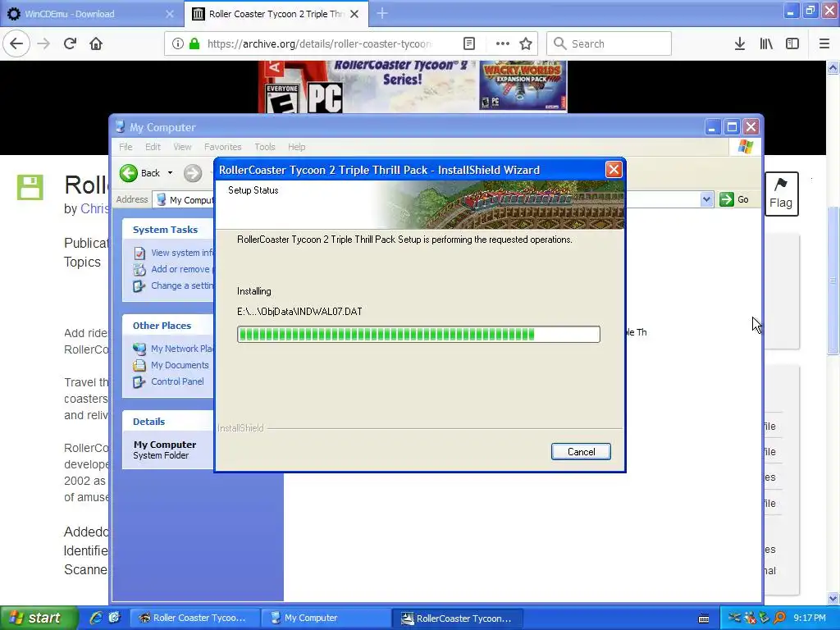
Task: Click the magnifier icon in system tray
Action: 779,618
